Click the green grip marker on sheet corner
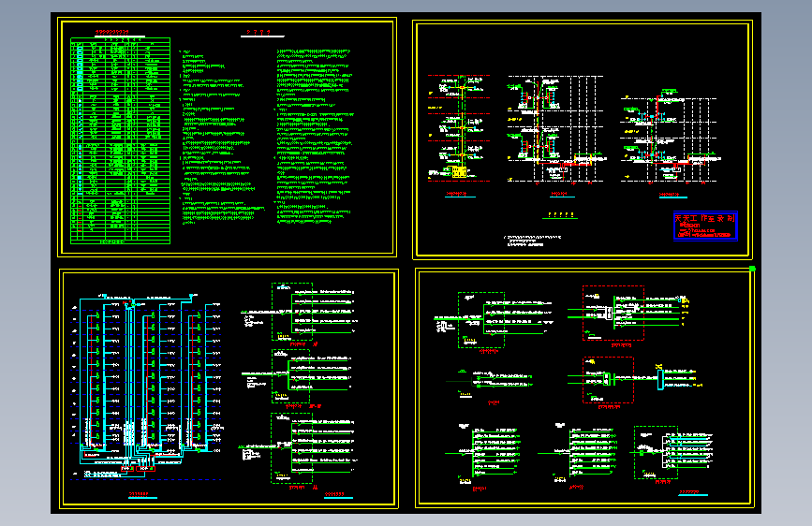812x526 pixels. pyautogui.click(x=752, y=269)
